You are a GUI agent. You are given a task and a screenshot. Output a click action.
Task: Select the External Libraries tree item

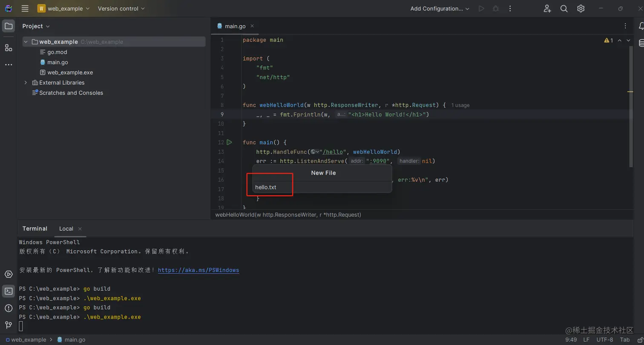click(x=62, y=83)
